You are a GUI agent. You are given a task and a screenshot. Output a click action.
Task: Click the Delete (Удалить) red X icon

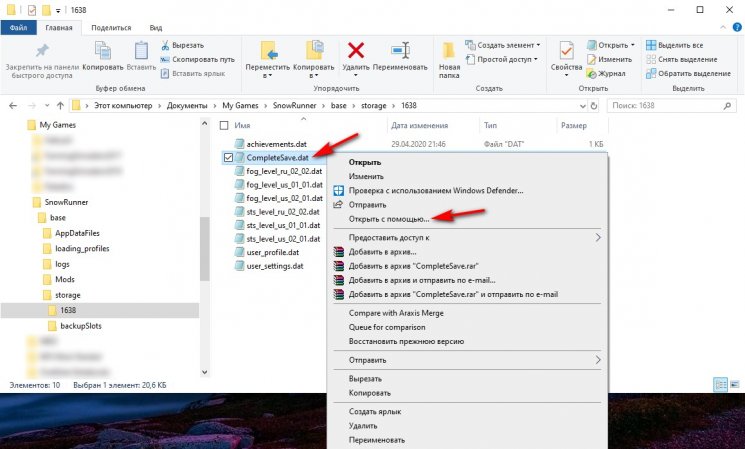pos(354,52)
